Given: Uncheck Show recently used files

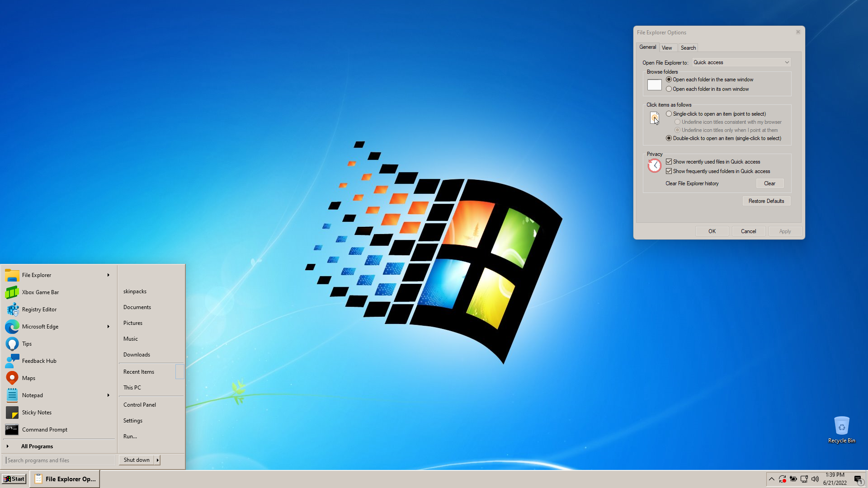Looking at the screenshot, I should pyautogui.click(x=669, y=162).
